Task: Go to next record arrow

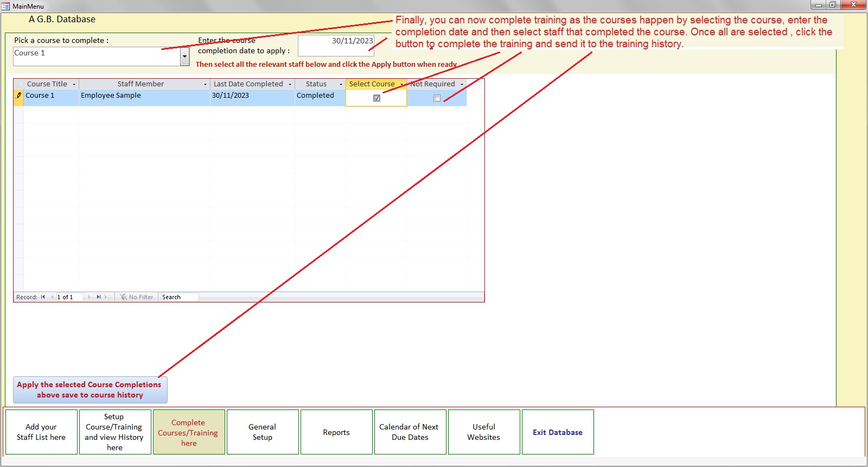Action: (x=90, y=297)
